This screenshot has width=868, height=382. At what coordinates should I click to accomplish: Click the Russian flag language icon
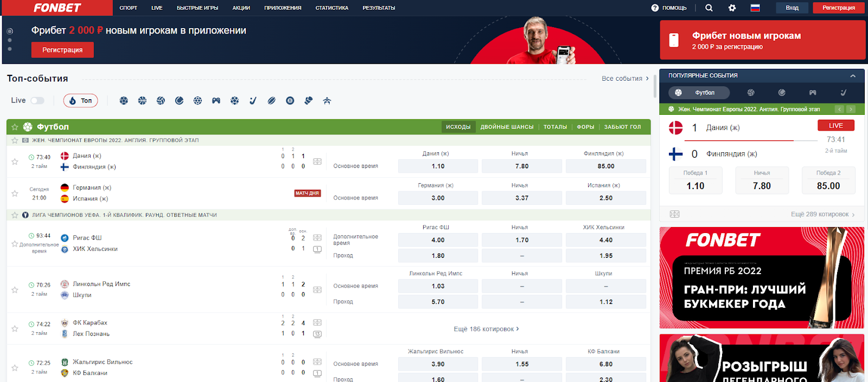pos(755,8)
